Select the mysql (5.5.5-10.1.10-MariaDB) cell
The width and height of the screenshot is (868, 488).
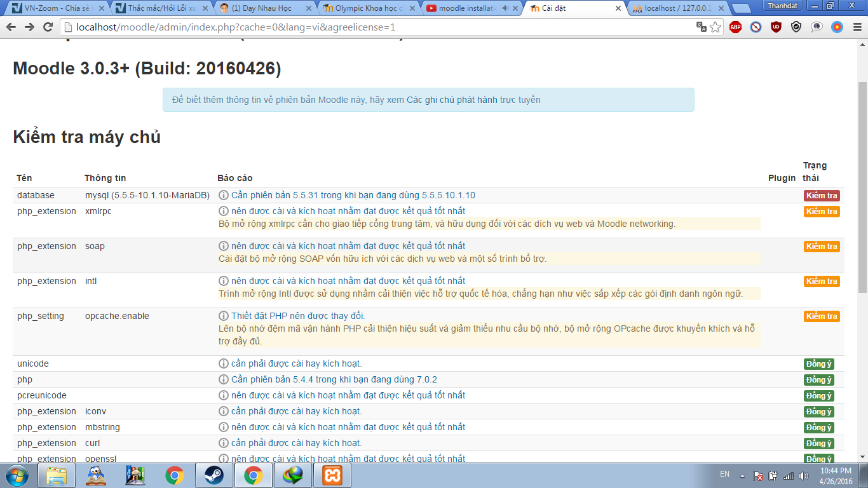pyautogui.click(x=147, y=195)
